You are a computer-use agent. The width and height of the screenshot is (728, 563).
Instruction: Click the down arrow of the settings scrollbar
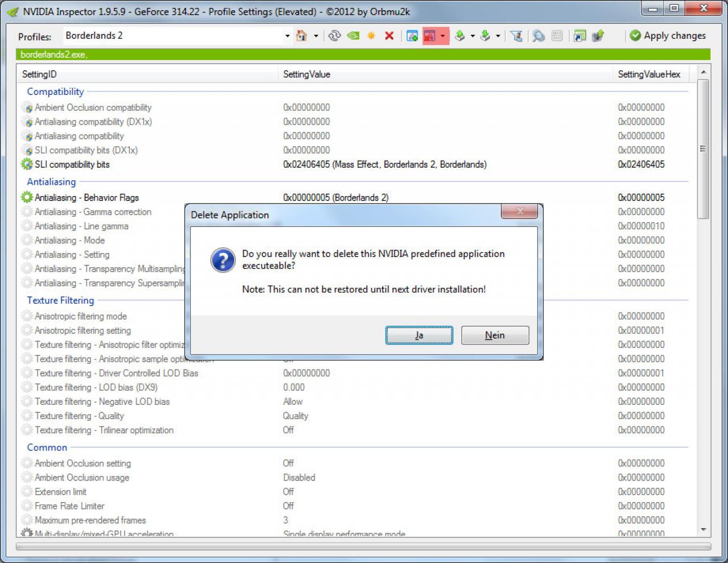[x=703, y=529]
